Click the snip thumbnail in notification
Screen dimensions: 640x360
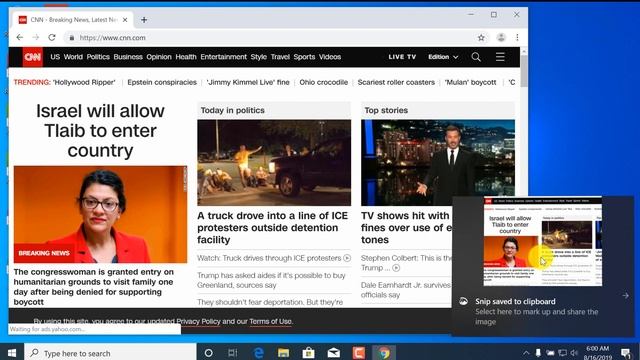point(542,242)
